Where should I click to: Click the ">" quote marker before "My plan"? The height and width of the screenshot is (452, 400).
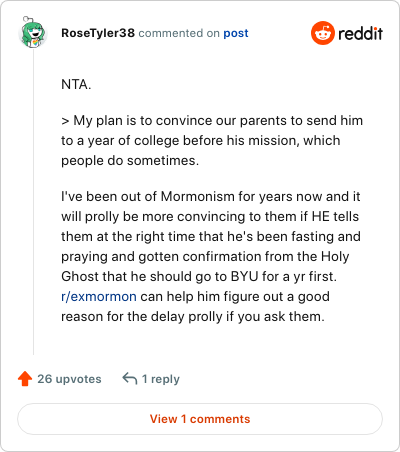tap(65, 121)
